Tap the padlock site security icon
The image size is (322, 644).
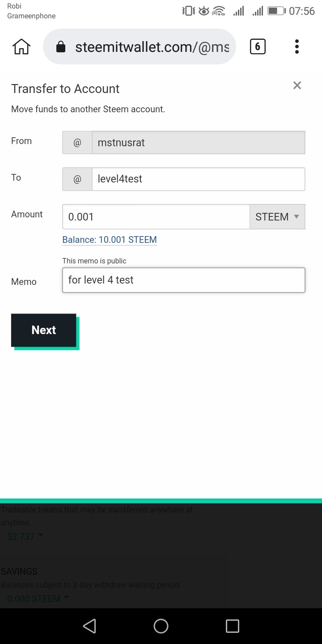(x=60, y=47)
